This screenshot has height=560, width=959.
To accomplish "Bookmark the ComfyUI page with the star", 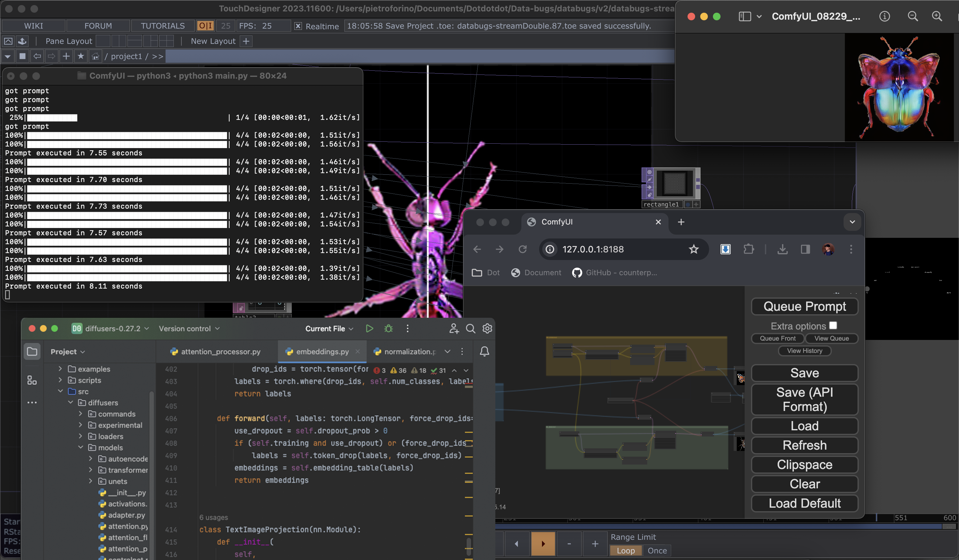I will tap(693, 249).
